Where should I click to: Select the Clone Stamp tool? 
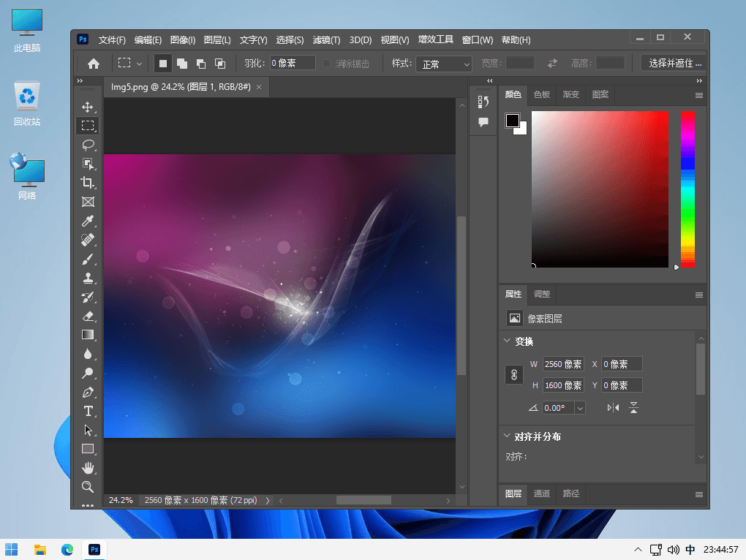[88, 278]
